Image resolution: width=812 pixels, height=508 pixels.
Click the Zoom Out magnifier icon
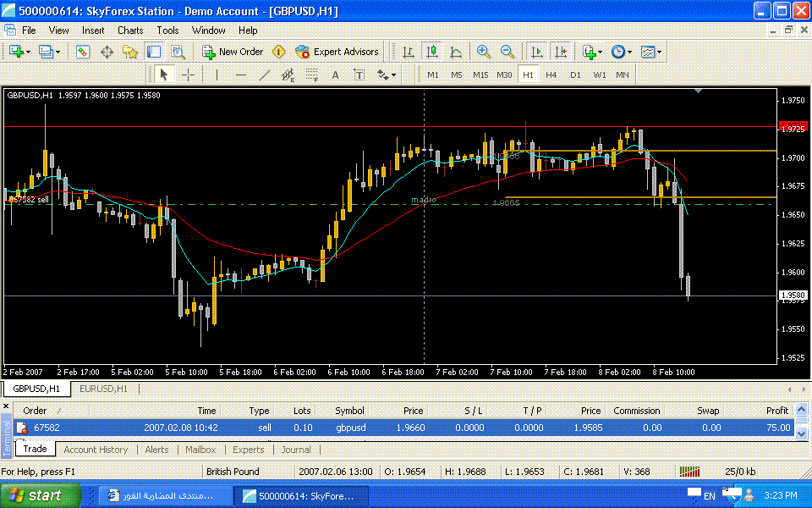point(507,52)
